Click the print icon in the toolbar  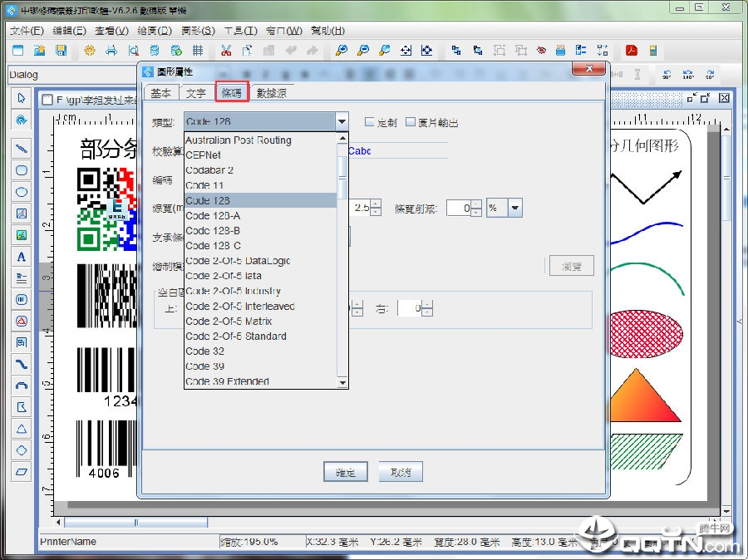point(111,51)
